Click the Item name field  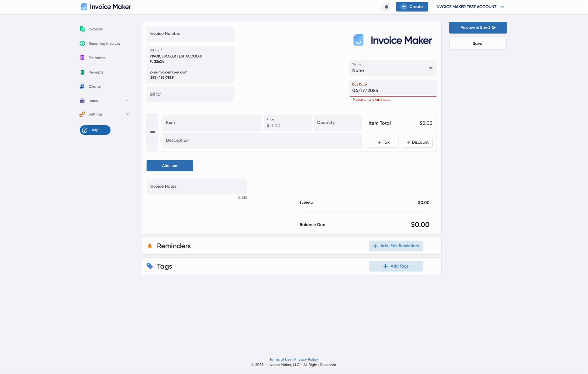coord(212,123)
